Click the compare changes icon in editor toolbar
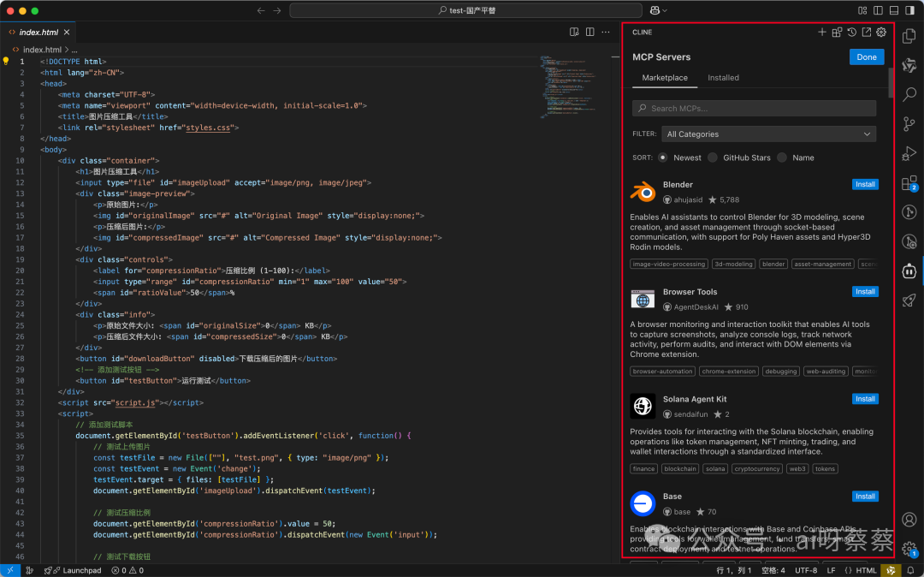924x577 pixels. (574, 32)
